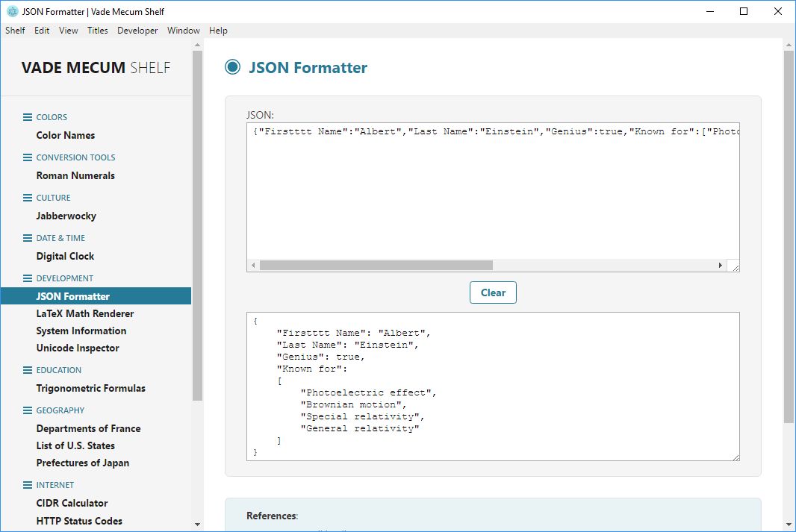796x532 pixels.
Task: Click the formatted JSON output area
Action: click(x=493, y=387)
